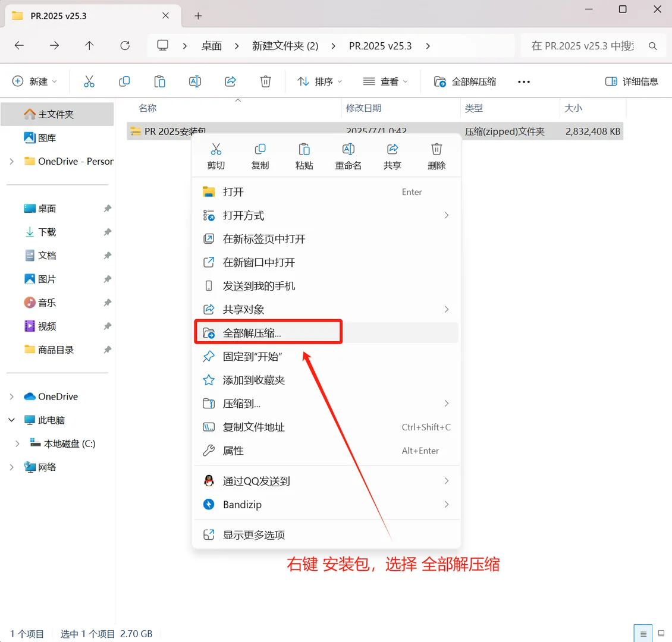The width and height of the screenshot is (672, 642).
Task: Toggle the 详细信息 details pane
Action: [632, 81]
